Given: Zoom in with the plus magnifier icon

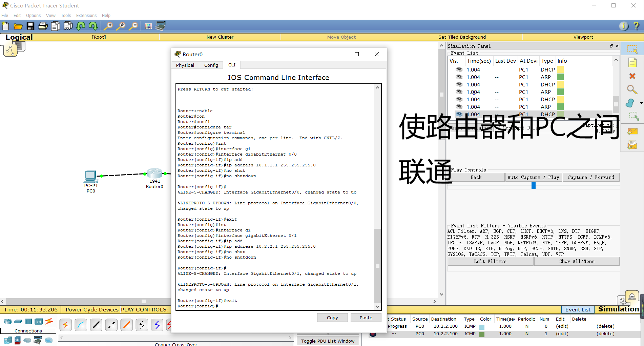Looking at the screenshot, I should point(108,26).
